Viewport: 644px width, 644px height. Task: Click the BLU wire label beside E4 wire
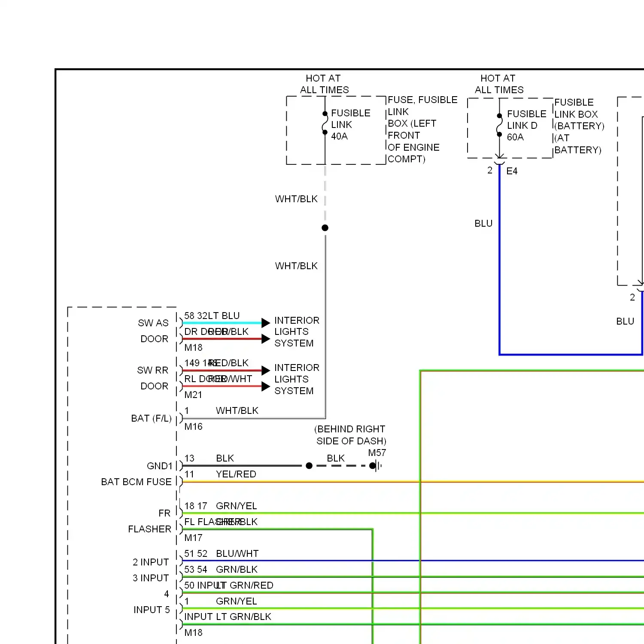coord(483,224)
